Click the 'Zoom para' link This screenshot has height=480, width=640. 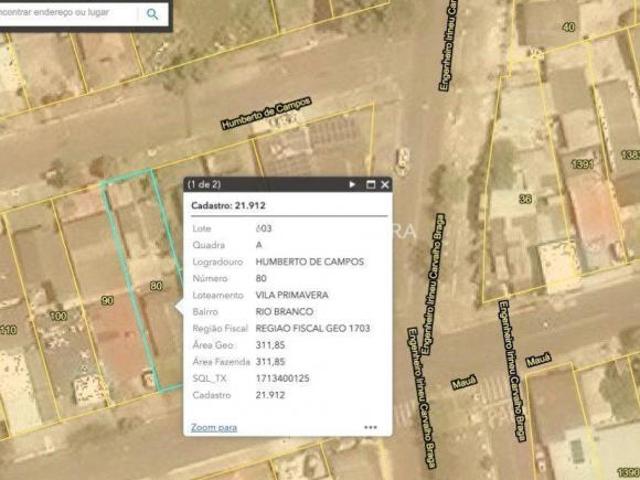pos(214,427)
